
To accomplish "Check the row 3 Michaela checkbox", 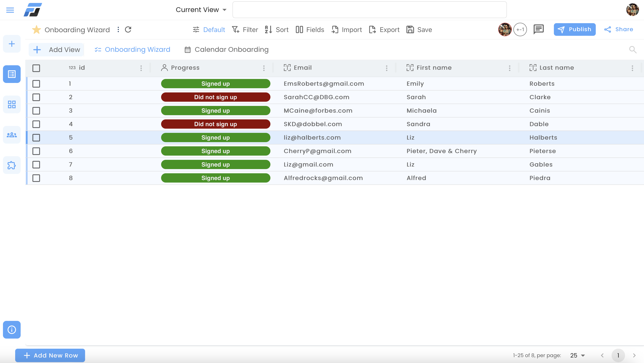I will coord(36,111).
